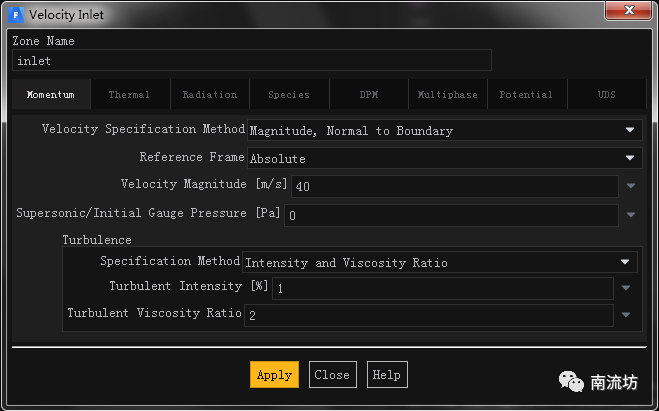Image resolution: width=659 pixels, height=411 pixels.
Task: Expand the Velocity Magnitude options arrow
Action: point(631,186)
